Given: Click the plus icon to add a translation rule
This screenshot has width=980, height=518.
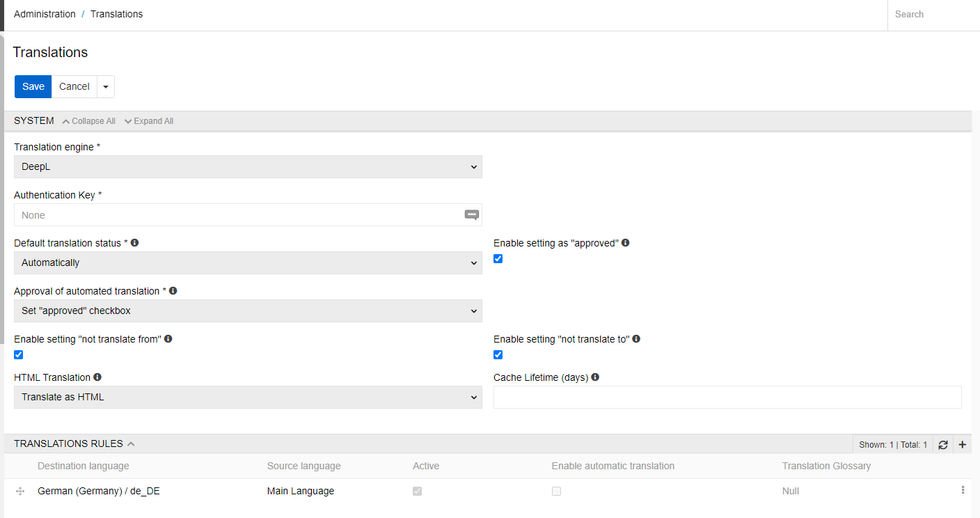Looking at the screenshot, I should point(963,444).
